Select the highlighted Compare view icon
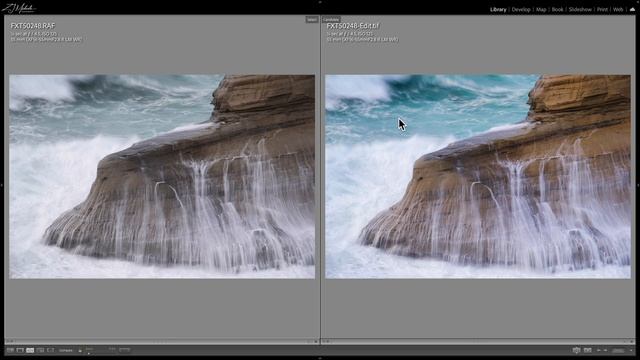The height and width of the screenshot is (360, 640). pos(30,350)
